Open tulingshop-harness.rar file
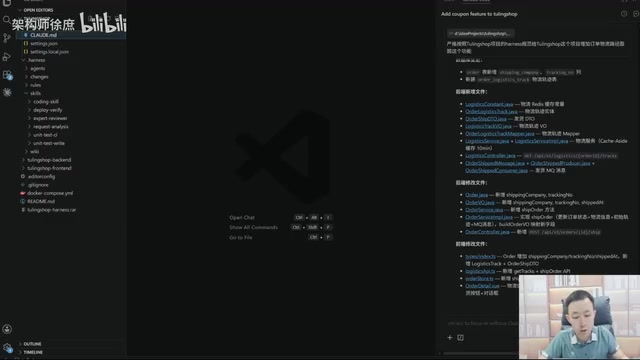 [x=51, y=210]
